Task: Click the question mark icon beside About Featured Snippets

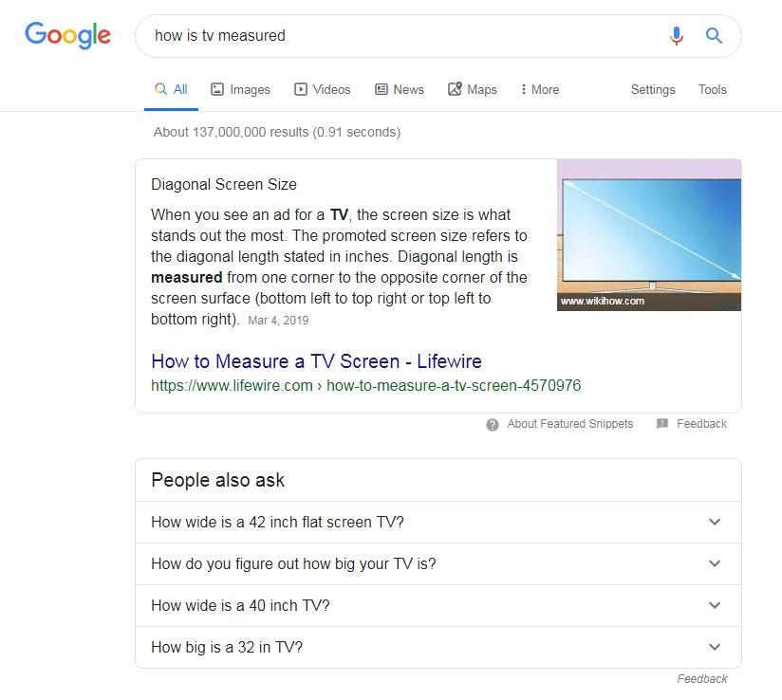Action: click(x=493, y=425)
